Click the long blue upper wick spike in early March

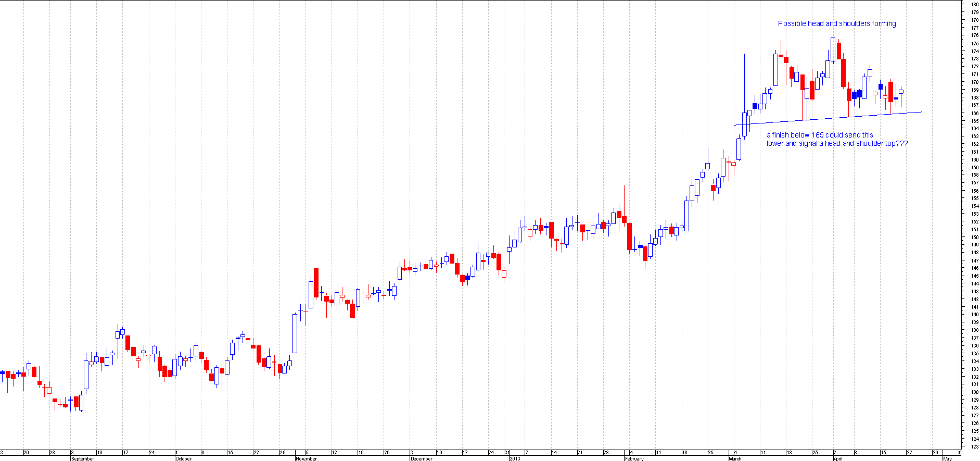click(x=744, y=78)
